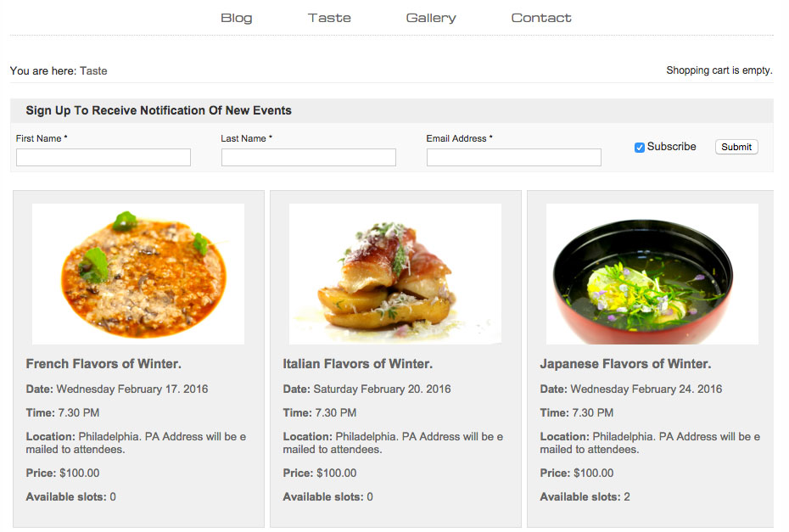
Task: Toggle the Subscribe checkbox
Action: 639,148
